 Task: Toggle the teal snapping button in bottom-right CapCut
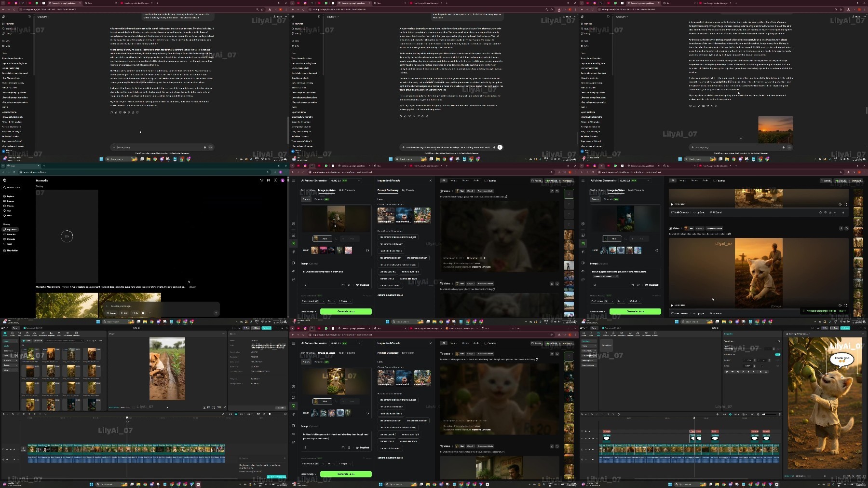pyautogui.click(x=730, y=414)
